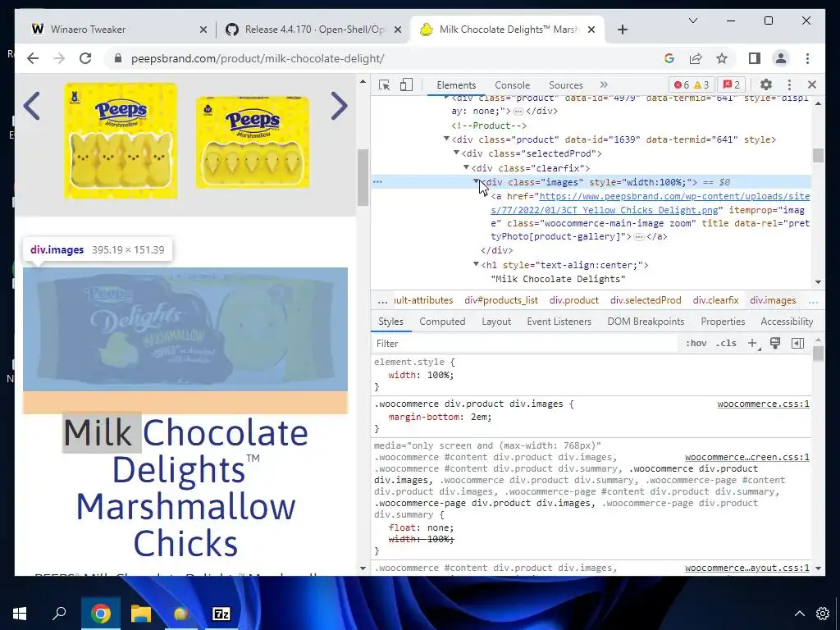840x630 pixels.
Task: Toggle computed styles sidebar icon
Action: coord(797,344)
